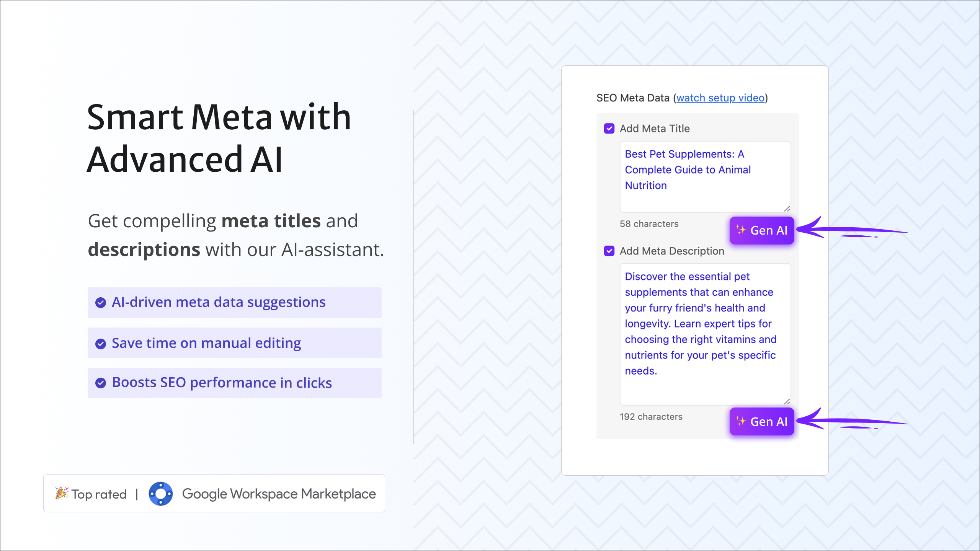Uncheck the Add Meta Description checkbox

click(x=609, y=251)
